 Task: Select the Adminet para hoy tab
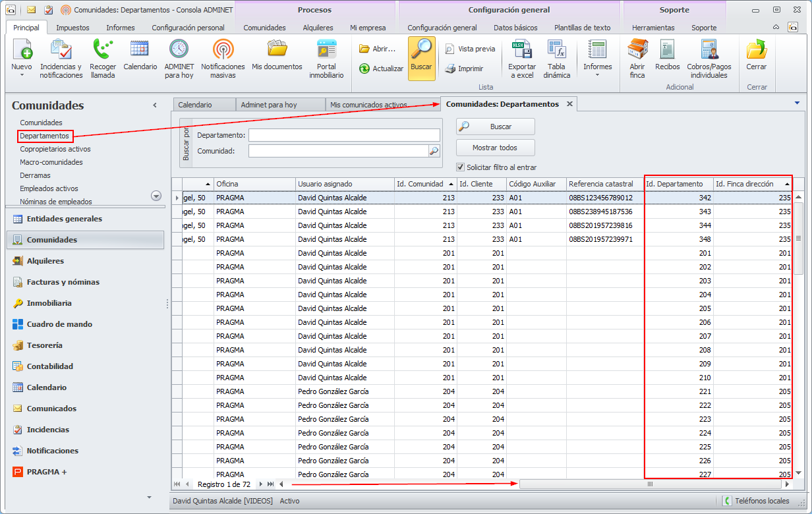(269, 105)
